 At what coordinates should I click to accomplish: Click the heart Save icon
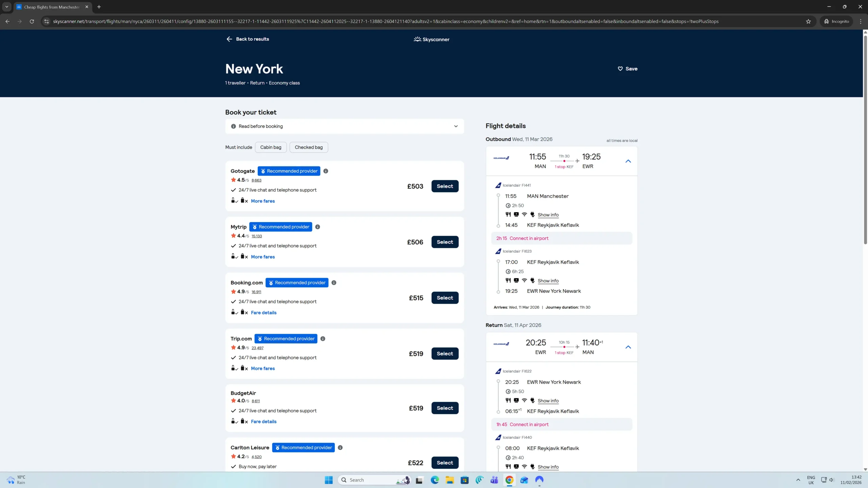620,69
